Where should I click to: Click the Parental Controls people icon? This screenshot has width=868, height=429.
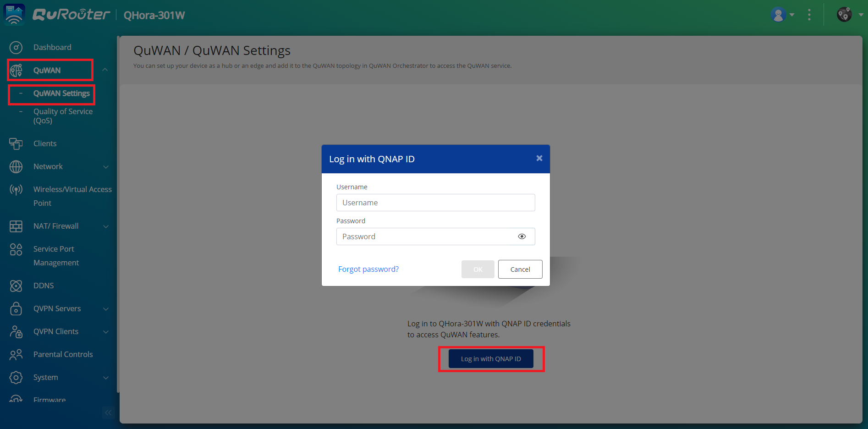click(16, 354)
